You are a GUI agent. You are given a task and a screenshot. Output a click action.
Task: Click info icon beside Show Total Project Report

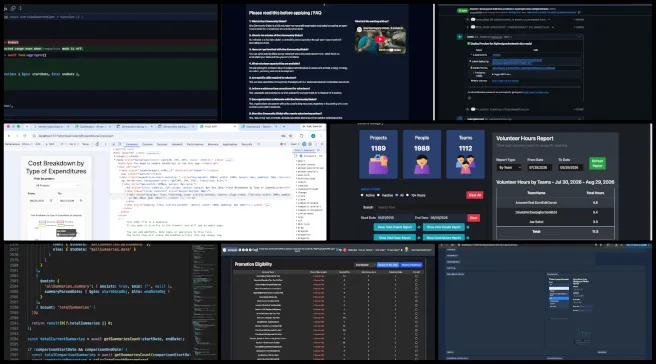(419, 227)
